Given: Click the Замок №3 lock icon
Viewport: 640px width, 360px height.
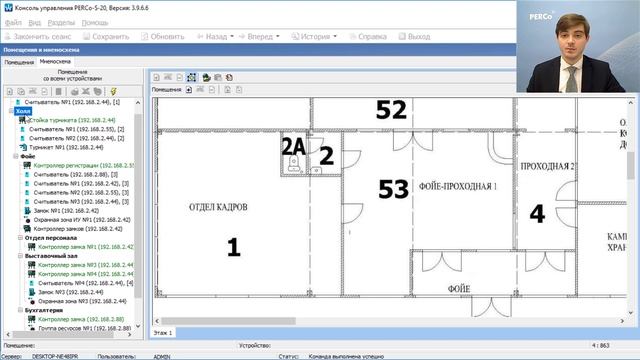Looking at the screenshot, I should [x=31, y=292].
